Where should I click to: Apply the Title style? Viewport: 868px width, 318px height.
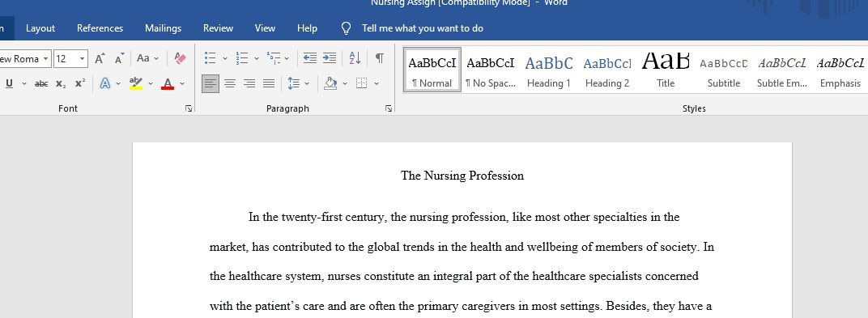tap(666, 70)
